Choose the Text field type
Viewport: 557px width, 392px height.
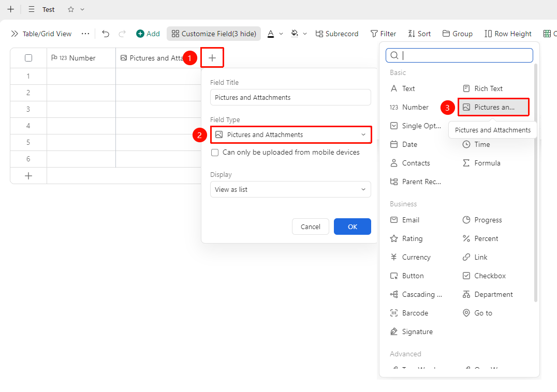coord(402,88)
